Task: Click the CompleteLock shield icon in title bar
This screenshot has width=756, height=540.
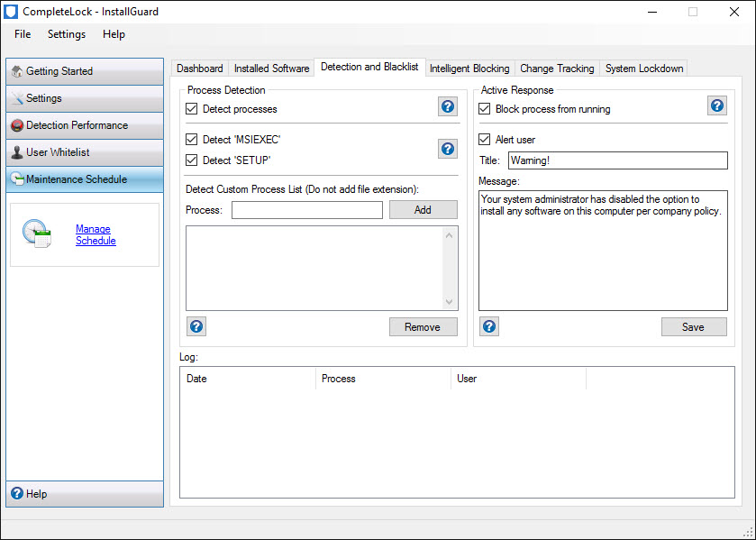Action: [x=11, y=12]
